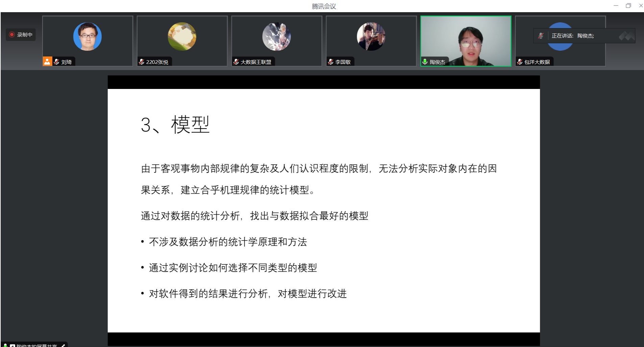Click the 正在讲话: 陶俊杰 speaker label
This screenshot has width=644, height=347.
(x=572, y=36)
